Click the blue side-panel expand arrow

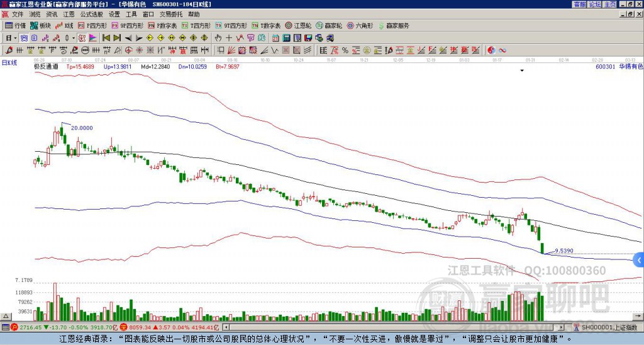pos(639,260)
